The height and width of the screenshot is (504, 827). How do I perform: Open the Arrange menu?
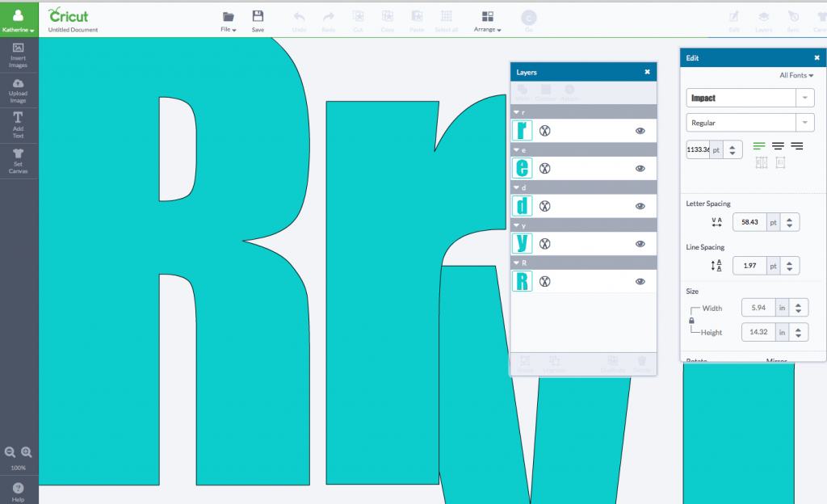pos(487,22)
